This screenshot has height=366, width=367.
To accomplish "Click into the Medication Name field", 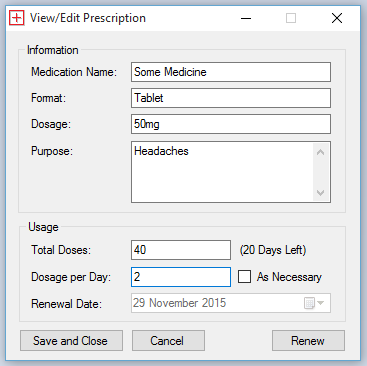I will pos(231,72).
